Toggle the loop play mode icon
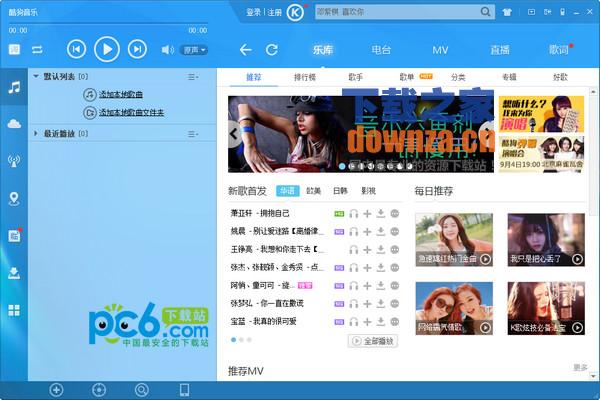Viewport: 600px width, 400px height. click(x=37, y=50)
